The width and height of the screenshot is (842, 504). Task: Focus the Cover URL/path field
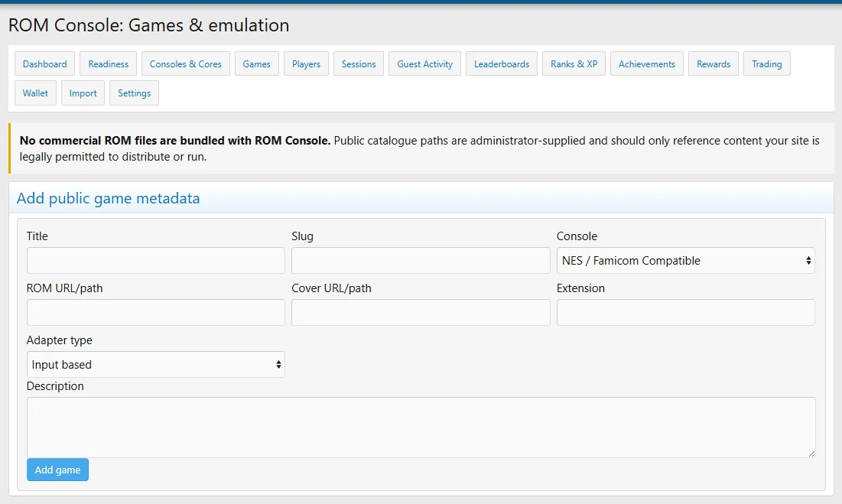coord(421,312)
